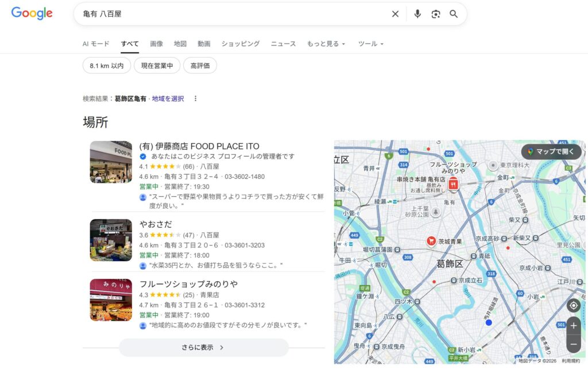Click the microphone voice search icon

pyautogui.click(x=417, y=14)
